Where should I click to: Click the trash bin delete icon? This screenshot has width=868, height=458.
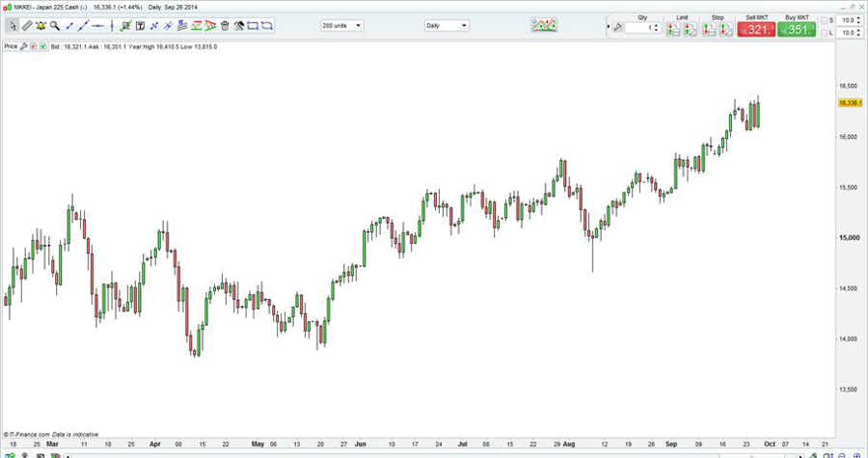tap(224, 26)
